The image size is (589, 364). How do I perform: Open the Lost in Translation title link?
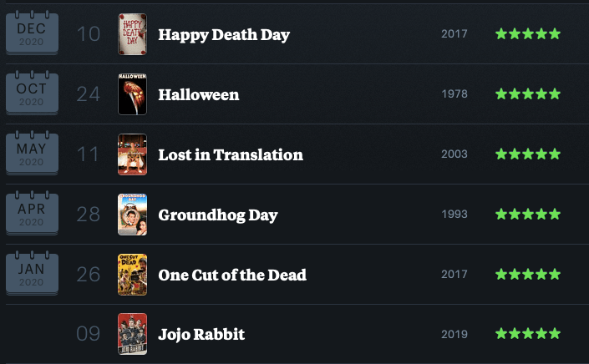click(x=231, y=154)
